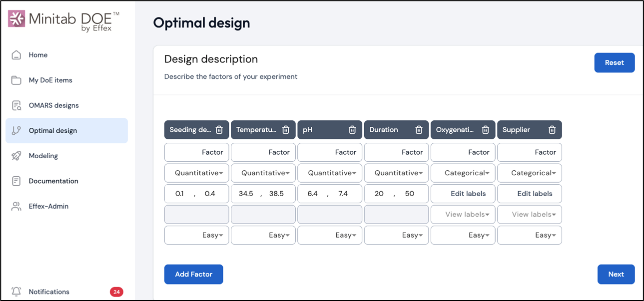The height and width of the screenshot is (301, 644).
Task: Click the red 24 notifications badge
Action: point(116,292)
